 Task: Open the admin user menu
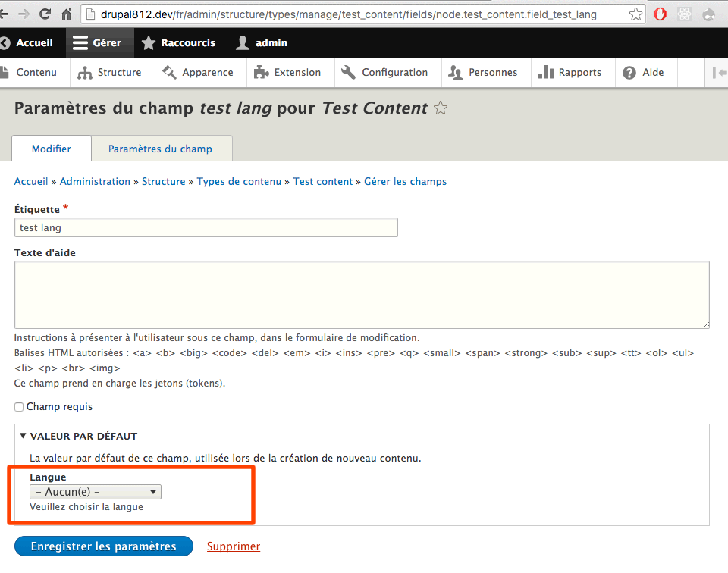[262, 42]
